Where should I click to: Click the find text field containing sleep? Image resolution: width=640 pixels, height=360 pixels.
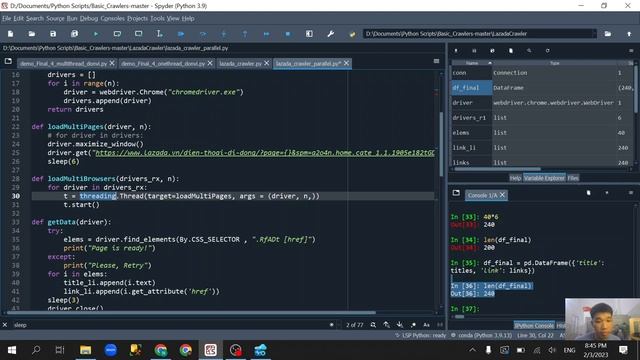[x=171, y=325]
